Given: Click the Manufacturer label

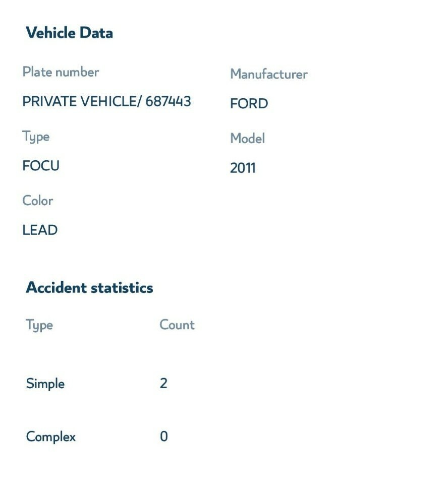Looking at the screenshot, I should pyautogui.click(x=268, y=74).
